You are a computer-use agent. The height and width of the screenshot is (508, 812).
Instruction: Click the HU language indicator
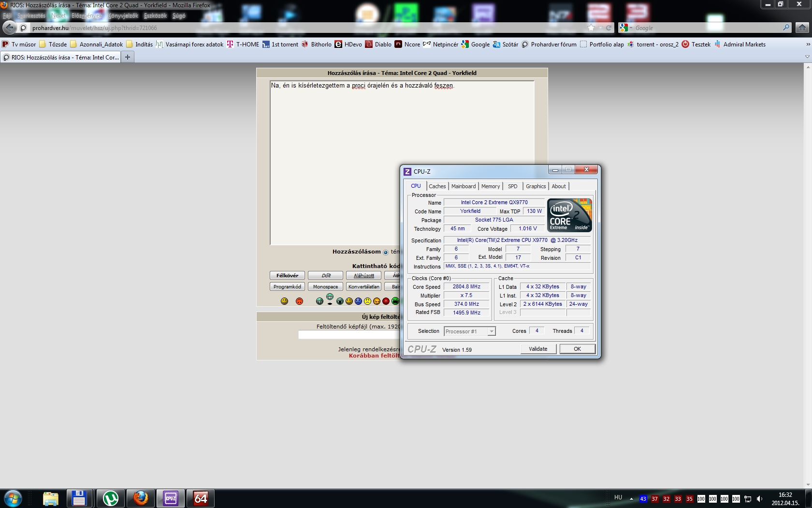pyautogui.click(x=618, y=497)
